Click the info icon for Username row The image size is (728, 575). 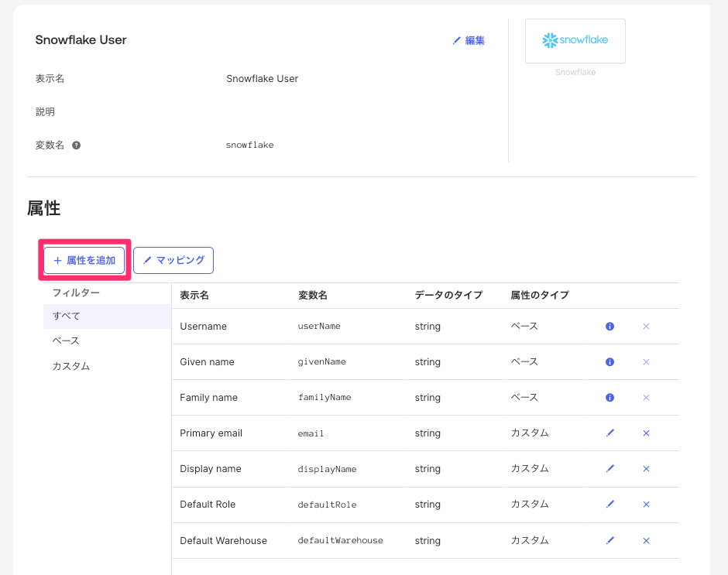(610, 327)
